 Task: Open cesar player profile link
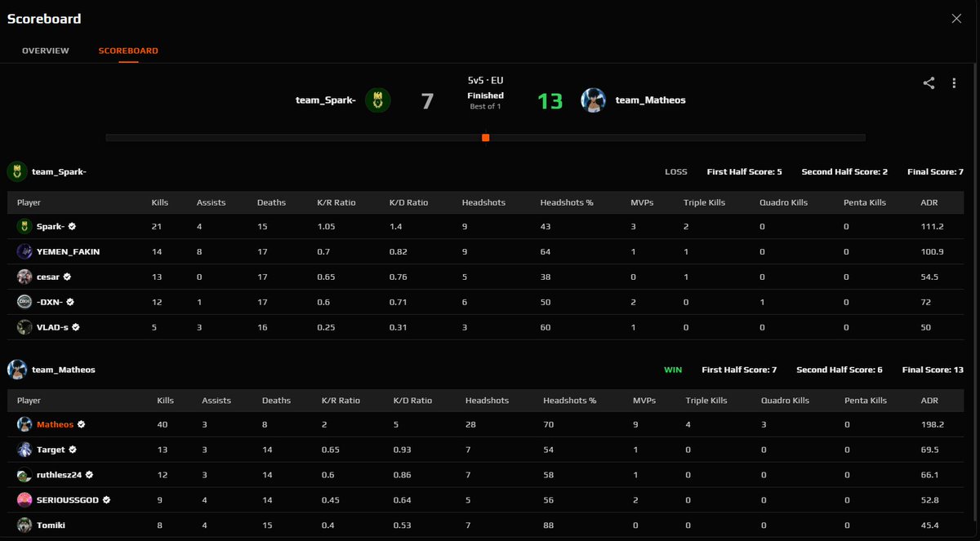point(48,277)
